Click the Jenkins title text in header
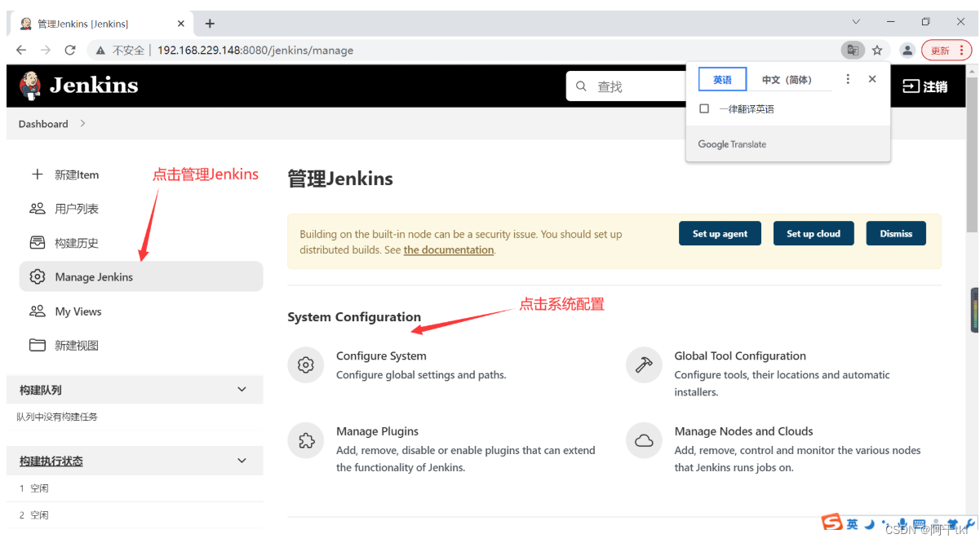 pyautogui.click(x=94, y=86)
